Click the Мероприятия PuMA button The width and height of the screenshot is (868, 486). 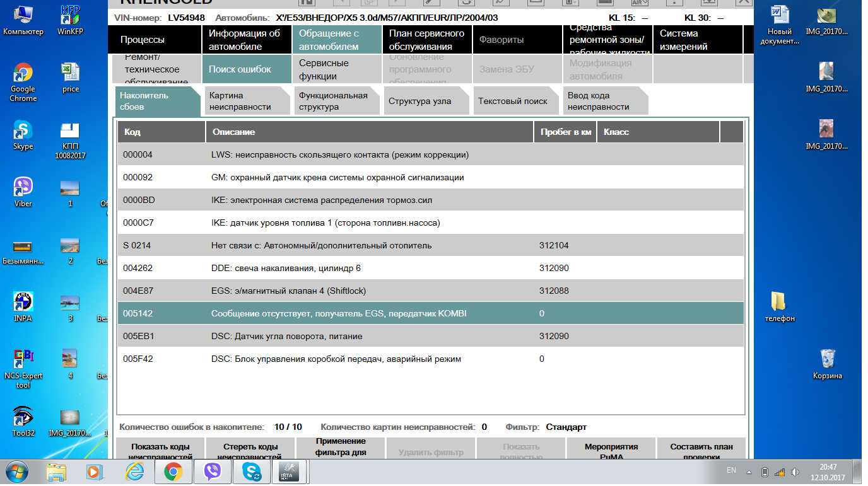(611, 449)
